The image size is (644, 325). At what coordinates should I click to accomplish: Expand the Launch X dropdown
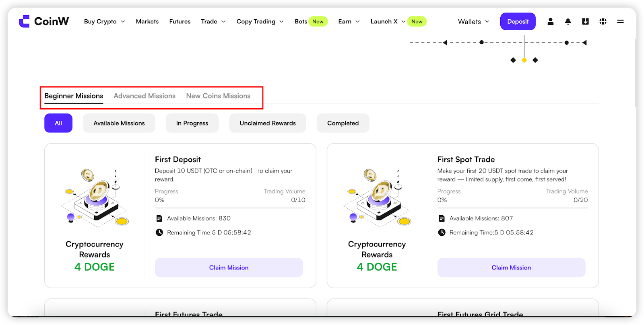388,21
